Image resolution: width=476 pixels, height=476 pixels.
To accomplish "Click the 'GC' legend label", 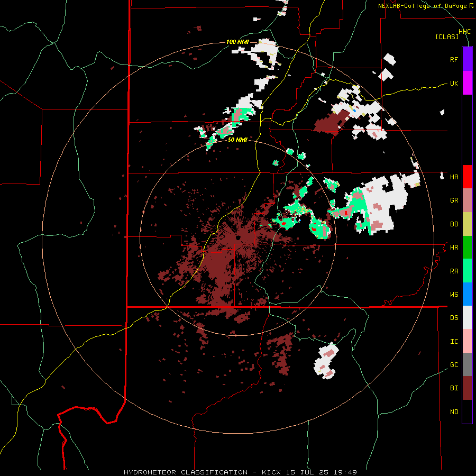I will click(x=454, y=365).
